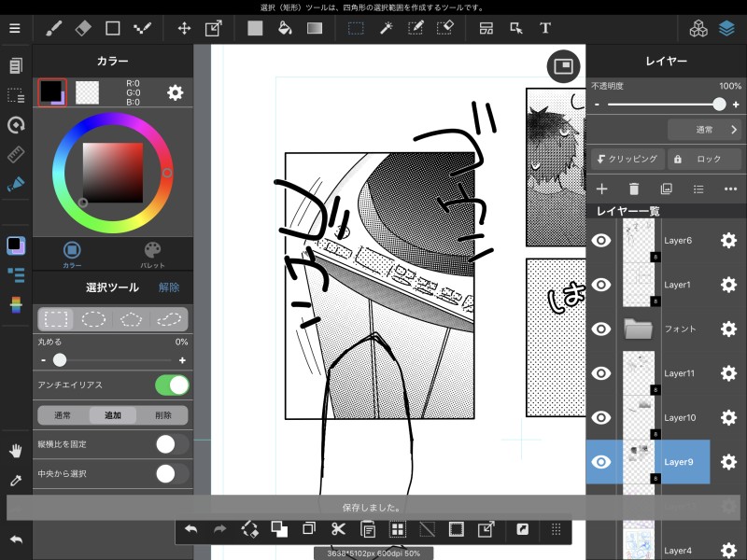747x560 pixels.
Task: Open the canvas navigator window button
Action: tap(563, 66)
